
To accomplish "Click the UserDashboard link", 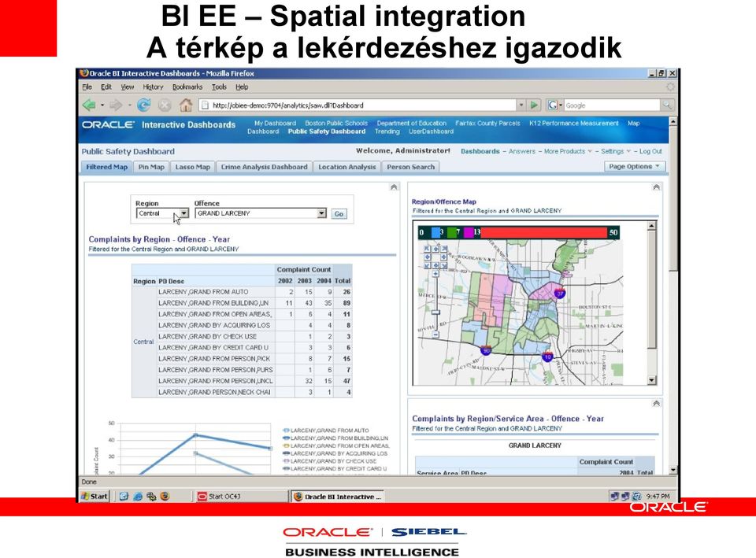I will point(431,131).
